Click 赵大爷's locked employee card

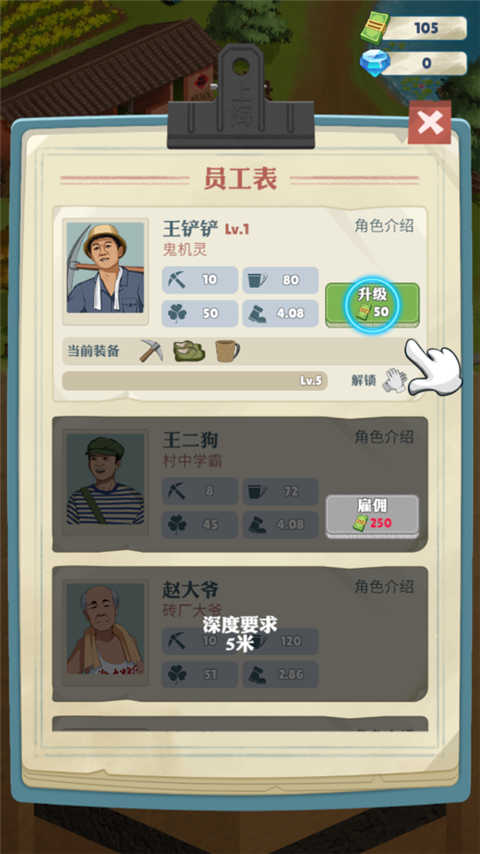pyautogui.click(x=240, y=634)
